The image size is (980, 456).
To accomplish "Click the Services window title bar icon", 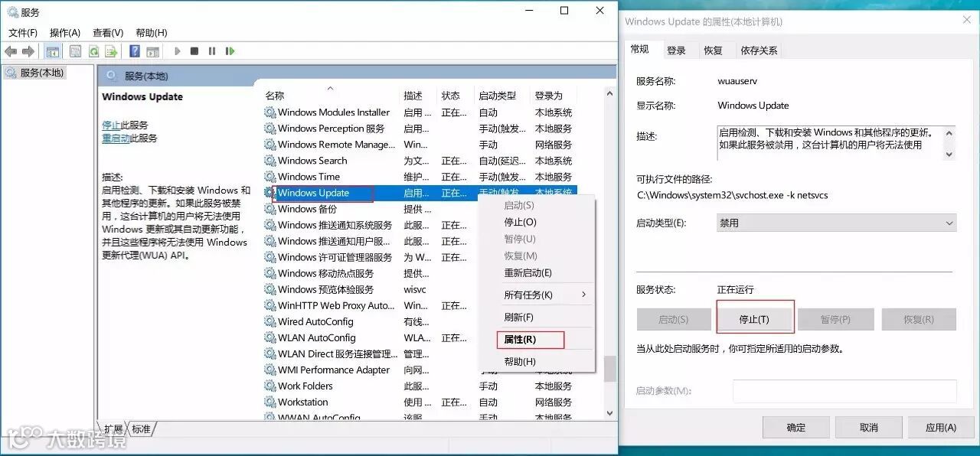I will 12,12.
